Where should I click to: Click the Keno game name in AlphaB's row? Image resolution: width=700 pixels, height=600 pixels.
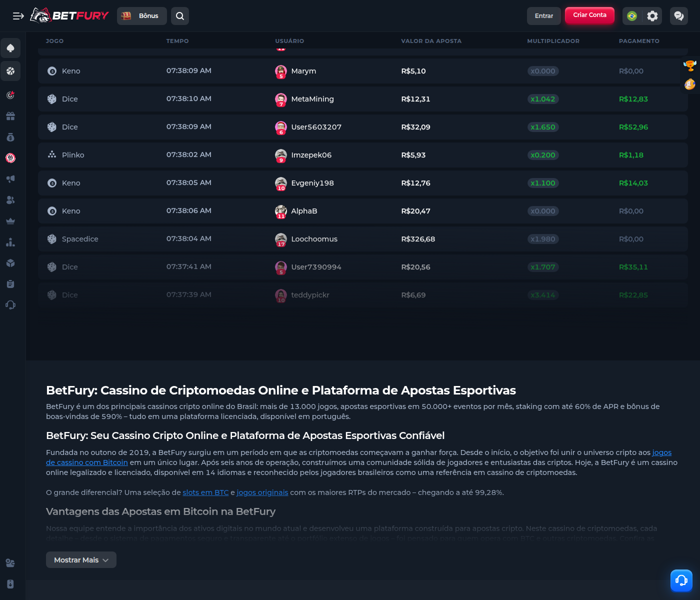tap(71, 211)
